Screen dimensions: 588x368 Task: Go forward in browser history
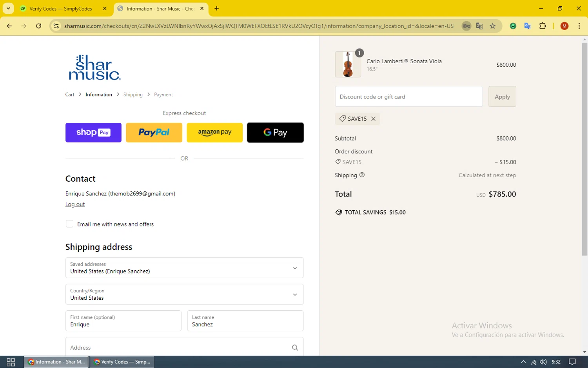point(24,26)
